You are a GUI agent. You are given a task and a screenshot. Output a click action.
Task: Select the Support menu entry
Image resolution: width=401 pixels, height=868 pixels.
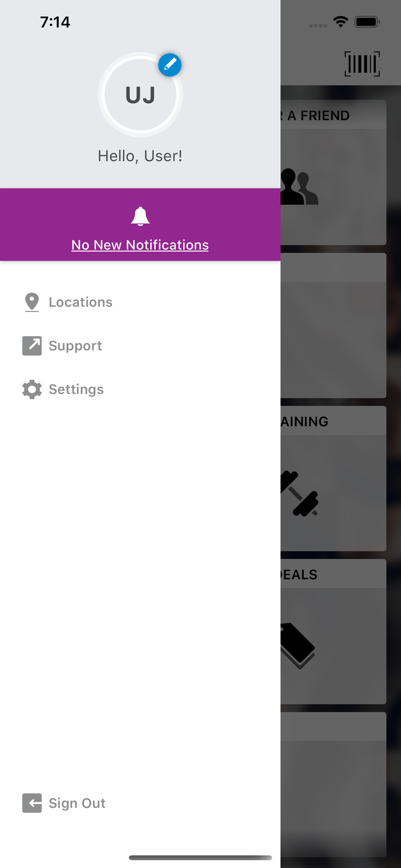tap(75, 346)
